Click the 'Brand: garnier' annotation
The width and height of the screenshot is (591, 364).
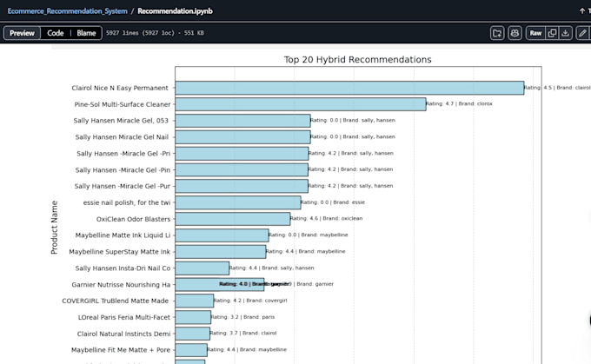pyautogui.click(x=315, y=284)
